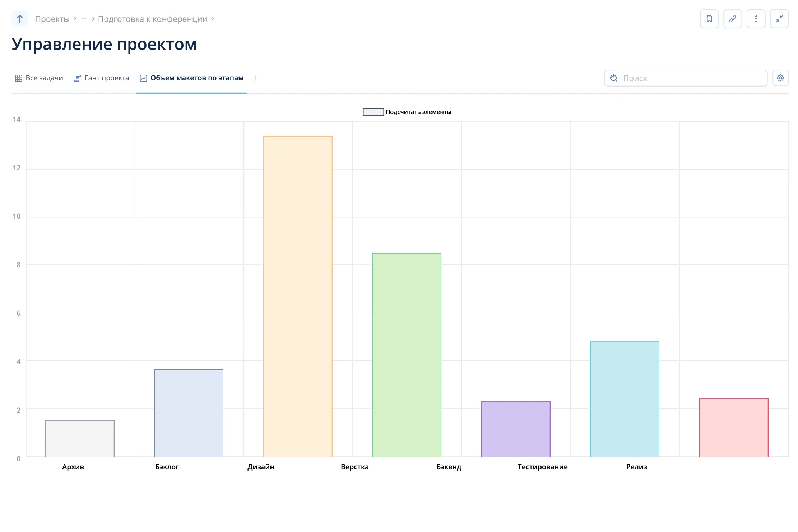
Task: Click the collapse fullscreen arrows icon
Action: pyautogui.click(x=779, y=19)
